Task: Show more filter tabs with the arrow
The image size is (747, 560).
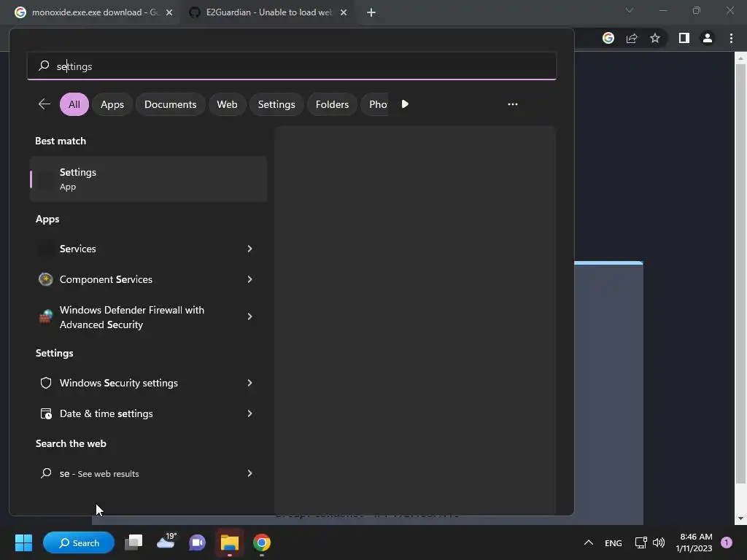Action: click(405, 104)
